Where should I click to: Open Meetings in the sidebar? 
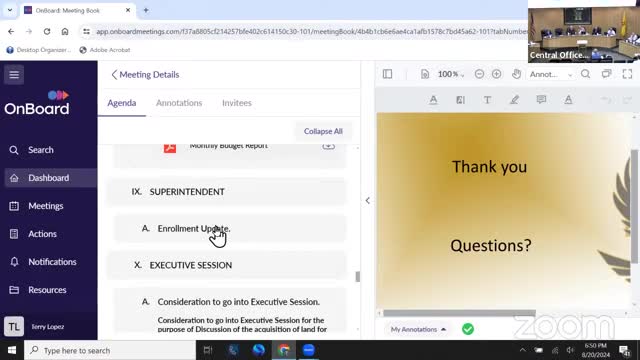[46, 206]
